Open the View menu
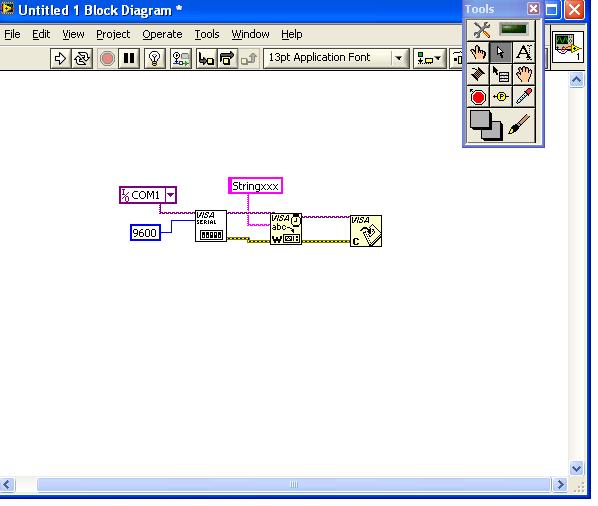 (x=73, y=34)
